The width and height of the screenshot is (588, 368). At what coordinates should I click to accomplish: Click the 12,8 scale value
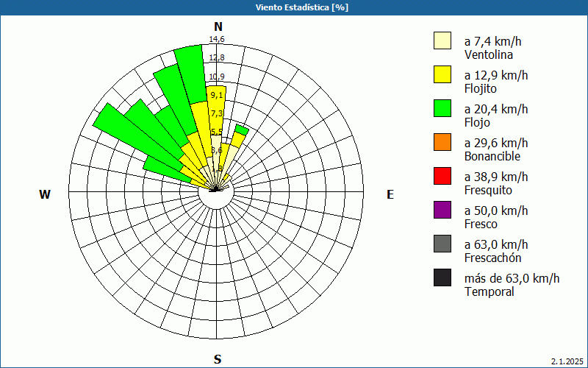tap(217, 58)
